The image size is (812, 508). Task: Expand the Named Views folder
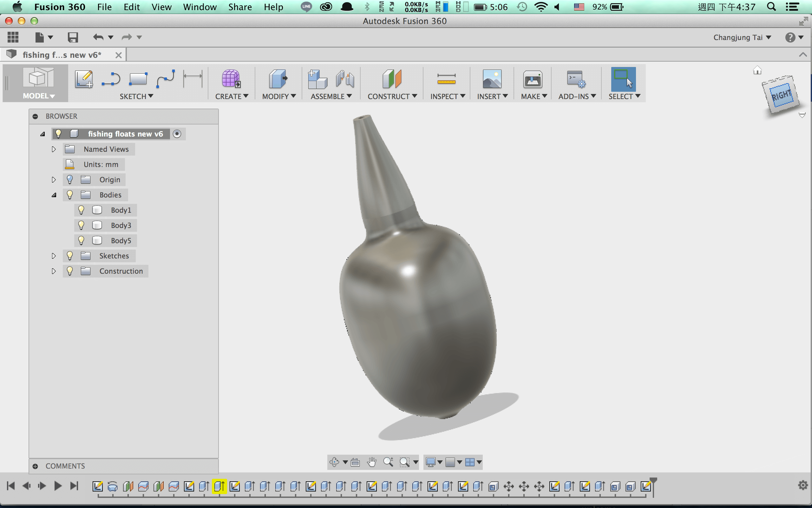tap(54, 149)
